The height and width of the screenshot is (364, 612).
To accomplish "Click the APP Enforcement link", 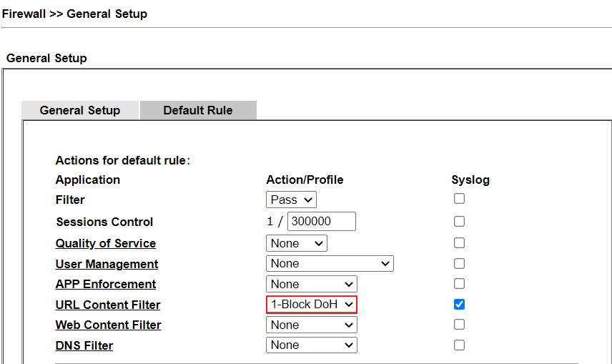I will point(106,285).
